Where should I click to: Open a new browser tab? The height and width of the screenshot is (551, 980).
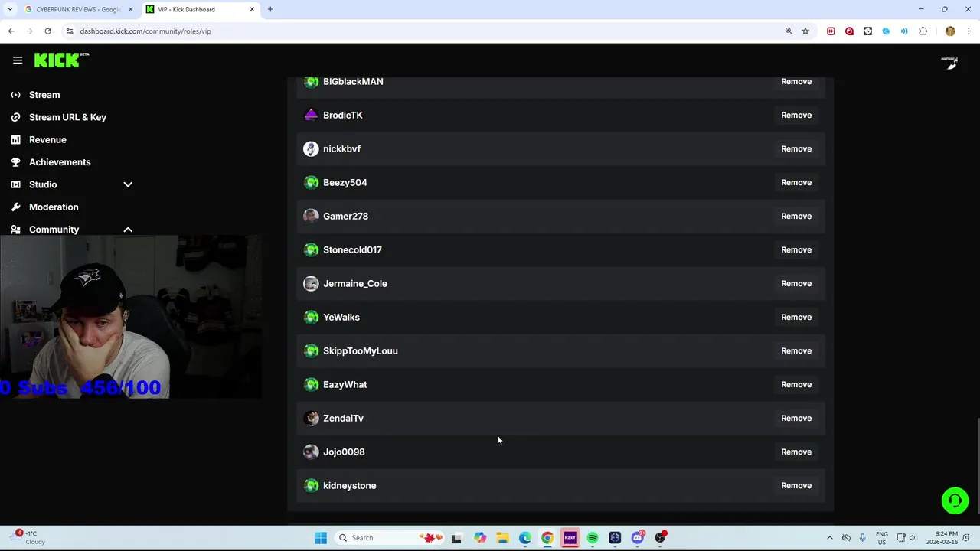(x=270, y=9)
